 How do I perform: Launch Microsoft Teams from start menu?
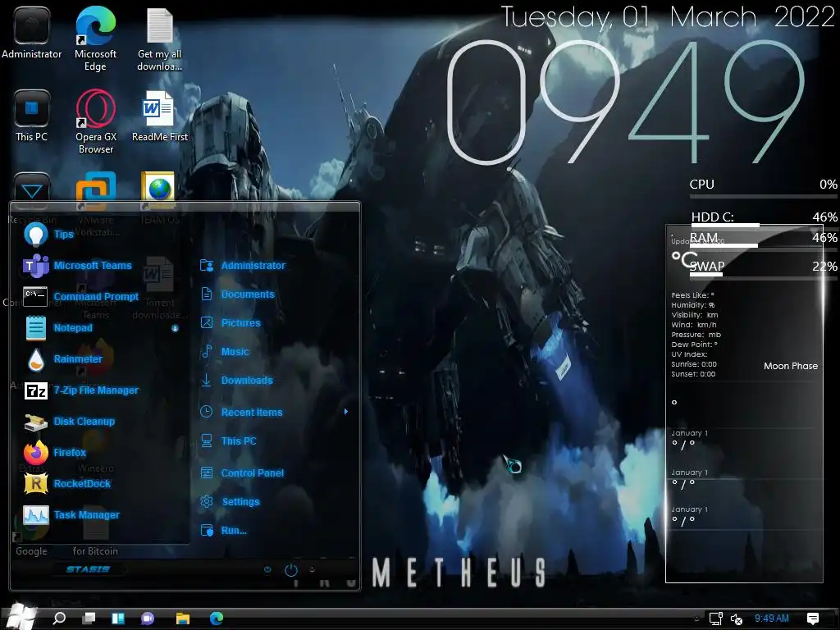pos(78,266)
